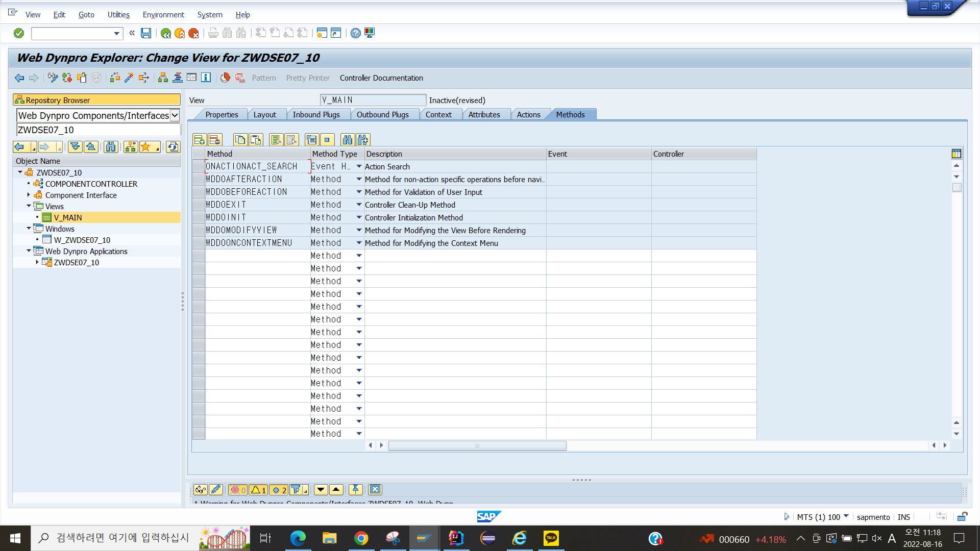This screenshot has height=551, width=980.
Task: Click the object name input field ZWDSE07_10
Action: click(x=99, y=130)
